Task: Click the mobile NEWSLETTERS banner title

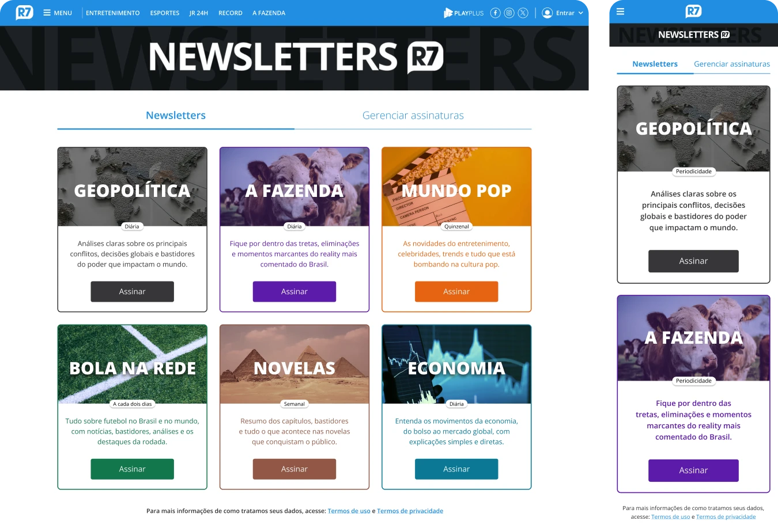Action: coord(693,35)
